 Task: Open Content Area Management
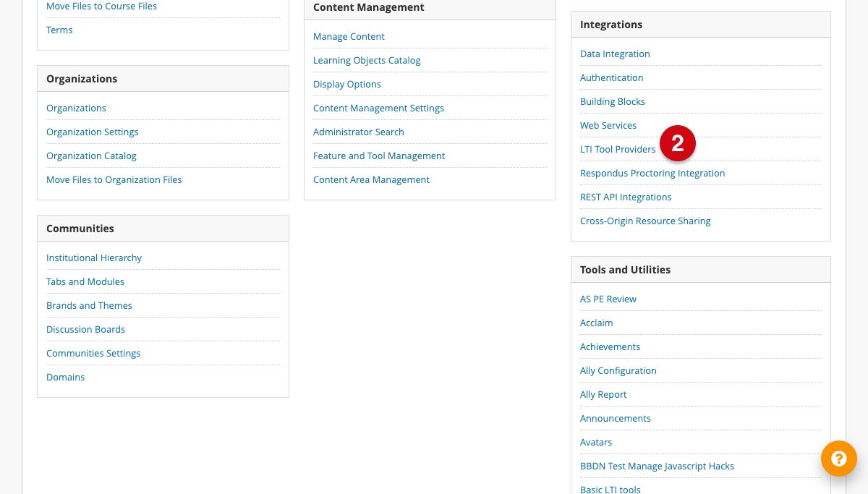tap(371, 179)
